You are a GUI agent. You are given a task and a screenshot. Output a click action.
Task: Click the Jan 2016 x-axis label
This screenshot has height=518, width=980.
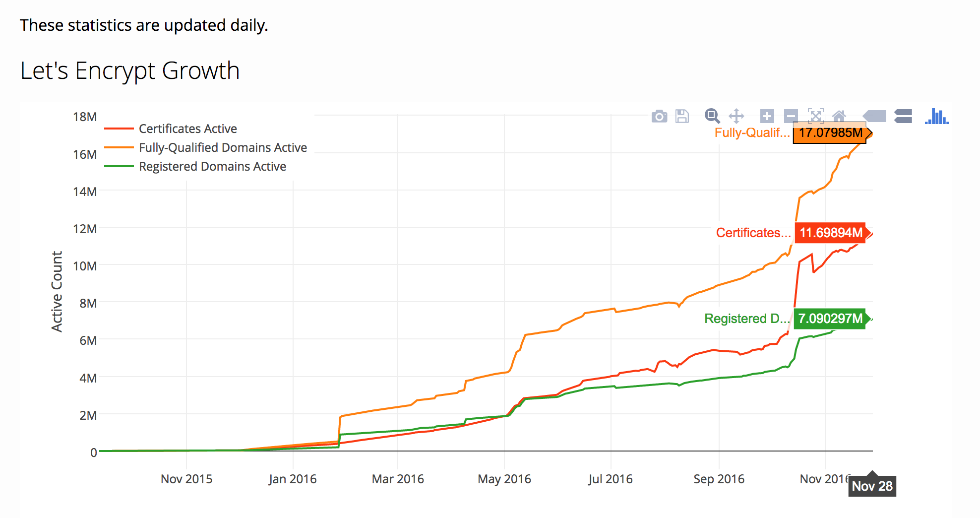293,479
